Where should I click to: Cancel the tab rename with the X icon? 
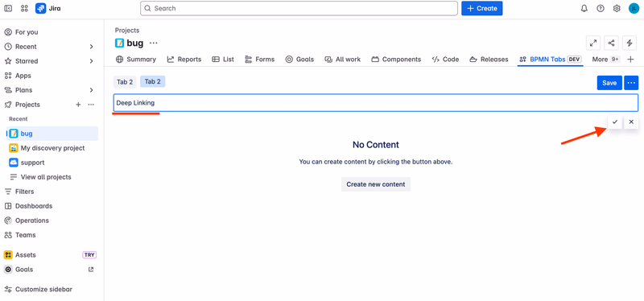631,122
